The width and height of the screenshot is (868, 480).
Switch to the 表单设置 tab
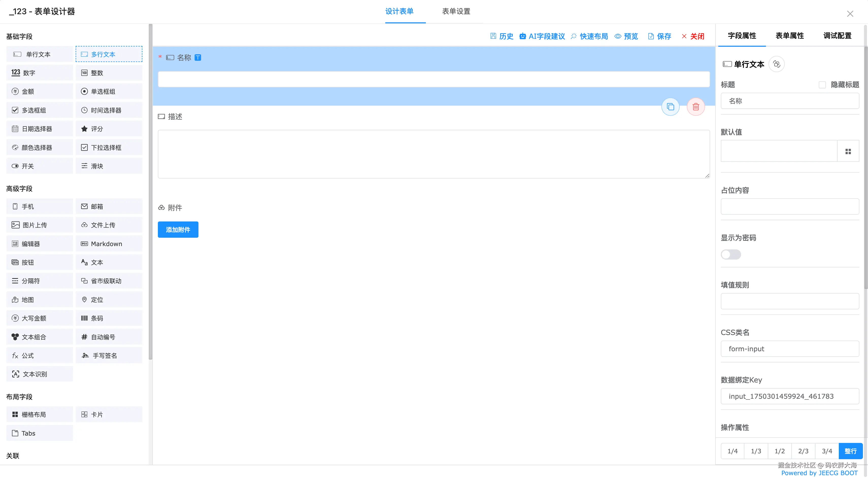click(x=456, y=11)
